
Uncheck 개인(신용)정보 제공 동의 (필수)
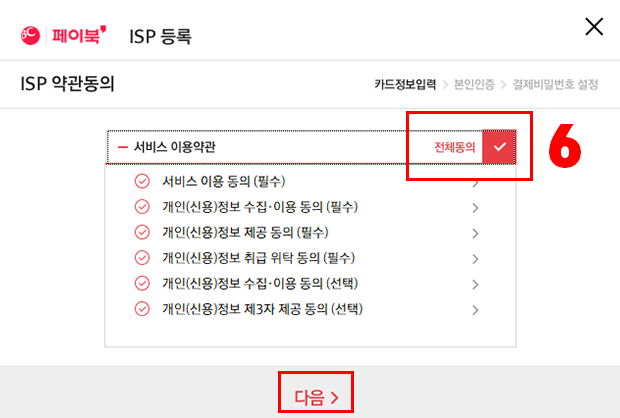(142, 232)
